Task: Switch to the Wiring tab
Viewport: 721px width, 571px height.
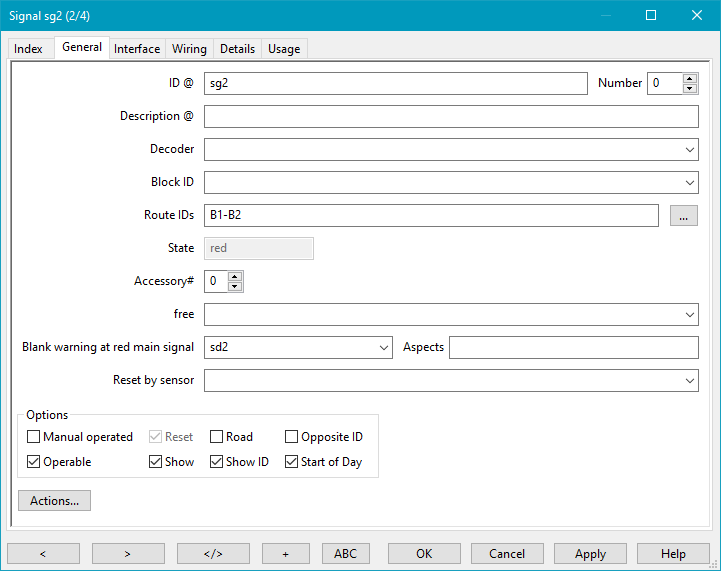Action: [x=189, y=48]
